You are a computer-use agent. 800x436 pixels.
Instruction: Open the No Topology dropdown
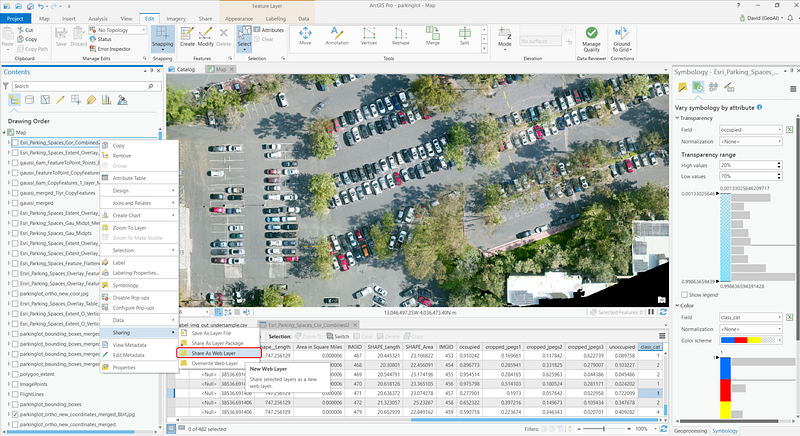(x=120, y=30)
